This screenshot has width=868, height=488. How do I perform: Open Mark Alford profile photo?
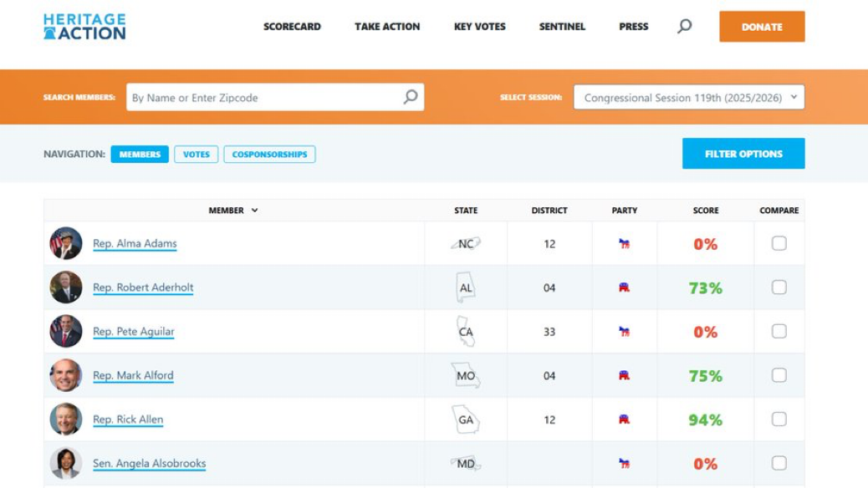[66, 375]
